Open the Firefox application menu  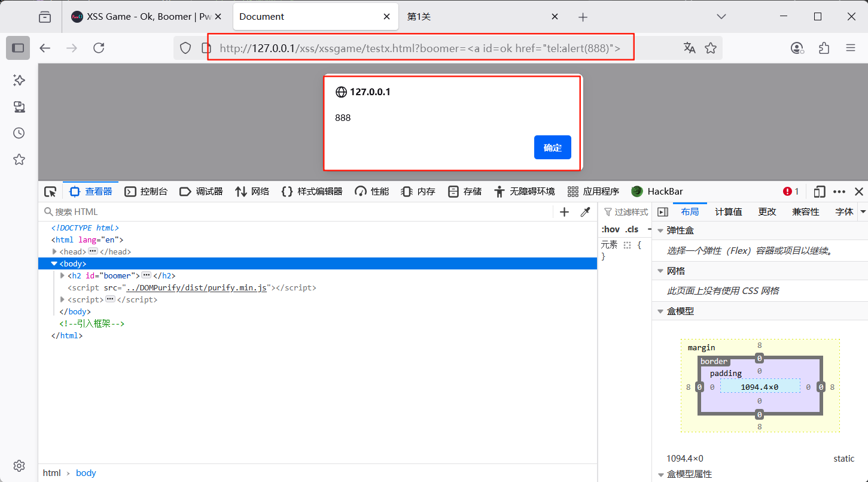click(850, 48)
